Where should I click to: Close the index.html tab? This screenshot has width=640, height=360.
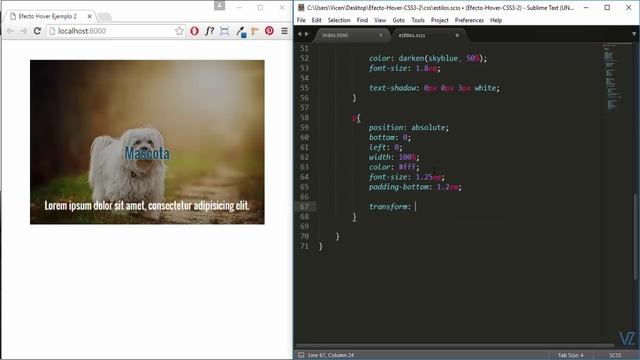coord(381,35)
